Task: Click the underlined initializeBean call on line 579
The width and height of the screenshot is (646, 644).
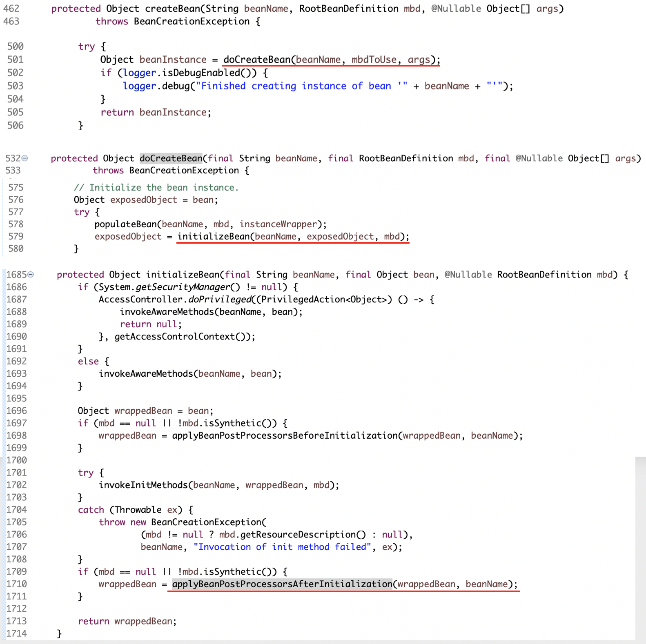Action: 293,237
